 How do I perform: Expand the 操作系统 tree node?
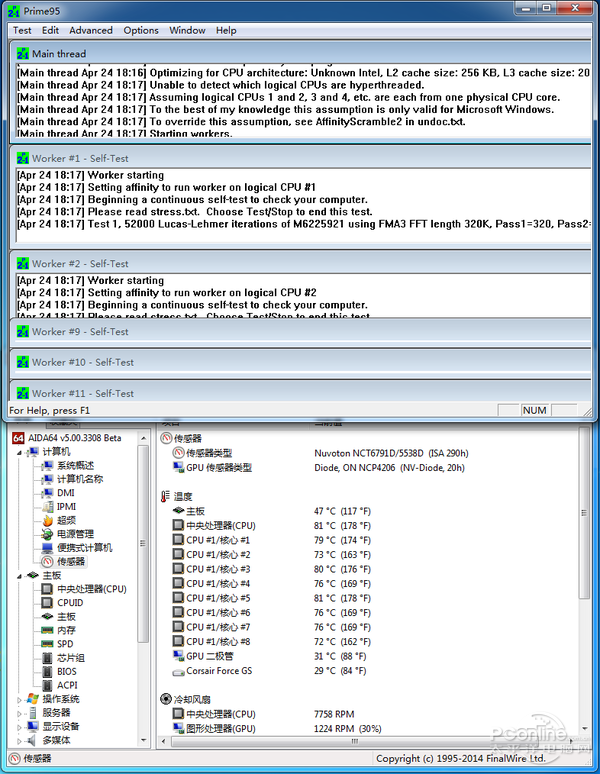coord(19,699)
